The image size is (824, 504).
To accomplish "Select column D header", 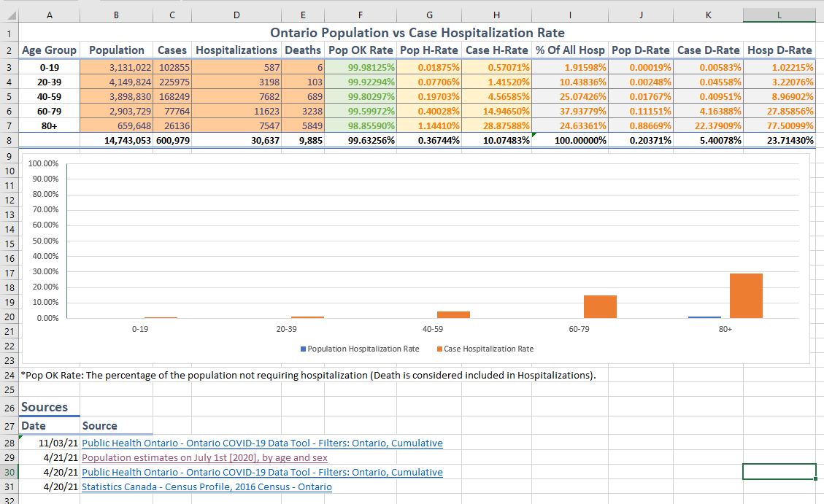I will point(236,15).
